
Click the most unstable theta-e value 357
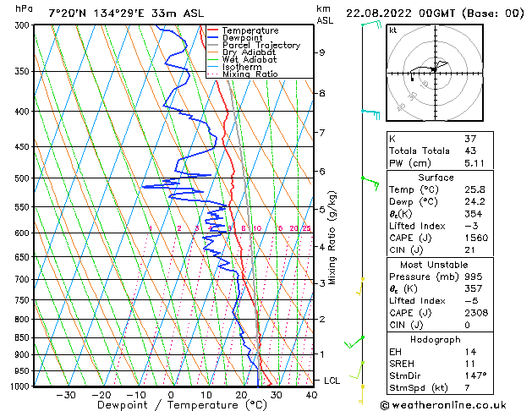click(x=474, y=288)
